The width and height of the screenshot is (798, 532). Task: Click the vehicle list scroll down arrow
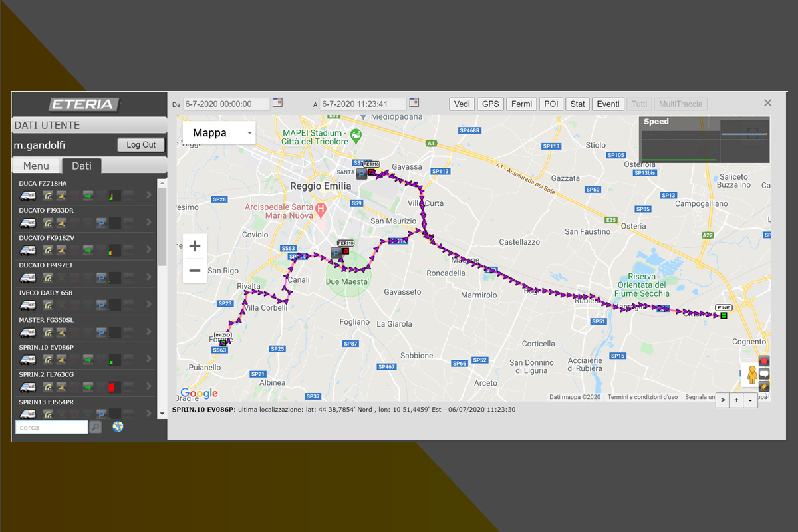pyautogui.click(x=162, y=414)
